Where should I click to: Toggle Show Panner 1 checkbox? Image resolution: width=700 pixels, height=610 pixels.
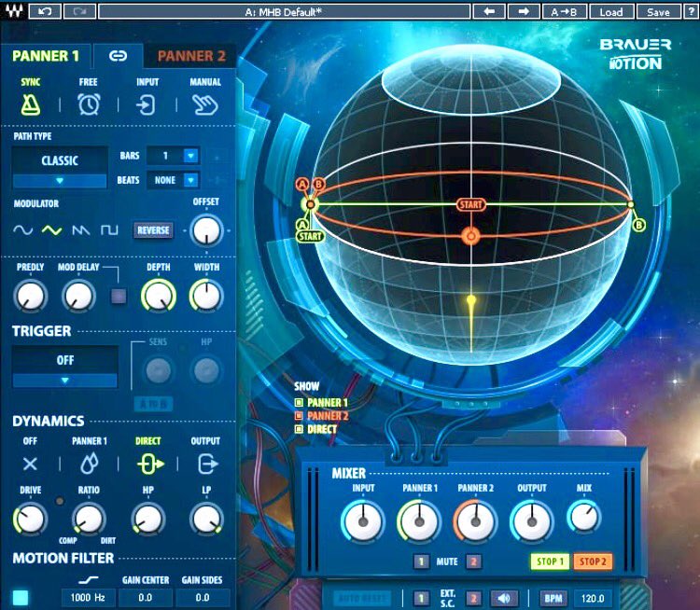coord(299,403)
